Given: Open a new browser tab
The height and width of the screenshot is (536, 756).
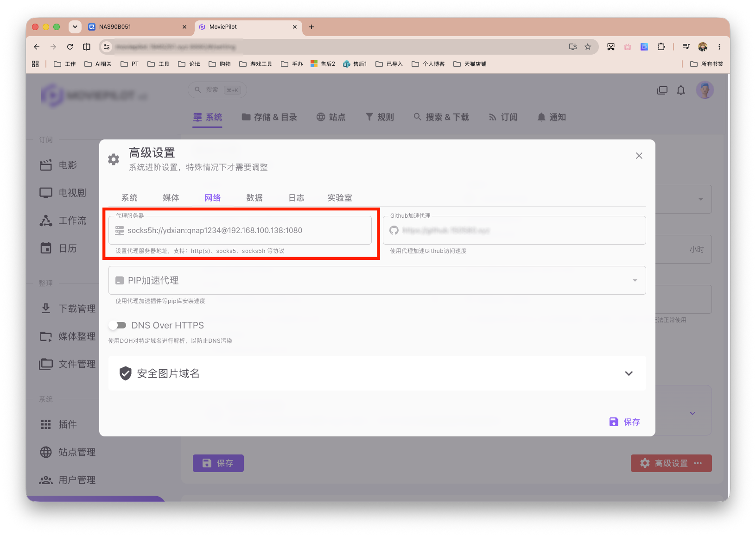Looking at the screenshot, I should (311, 27).
